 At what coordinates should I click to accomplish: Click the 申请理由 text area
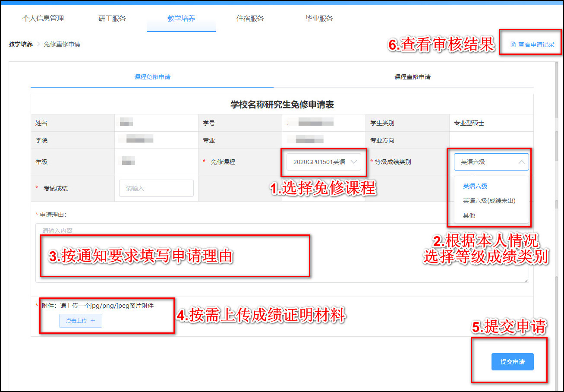[x=282, y=253]
